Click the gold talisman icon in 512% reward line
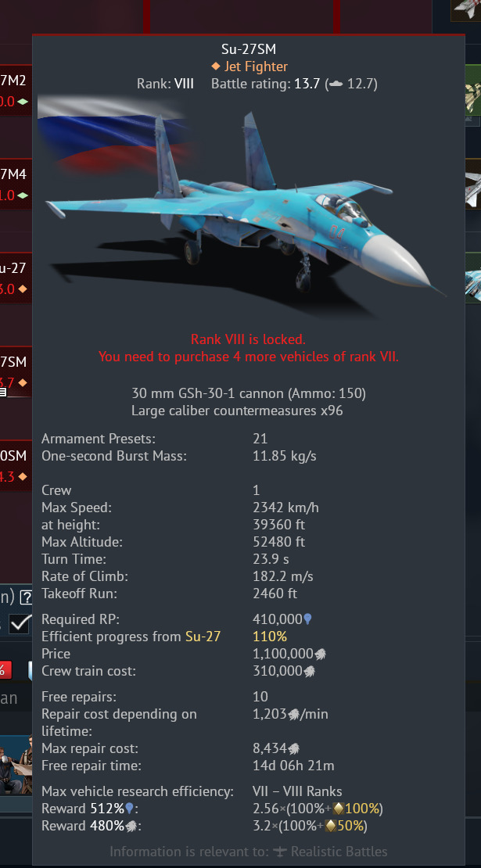The width and height of the screenshot is (481, 868). (338, 809)
